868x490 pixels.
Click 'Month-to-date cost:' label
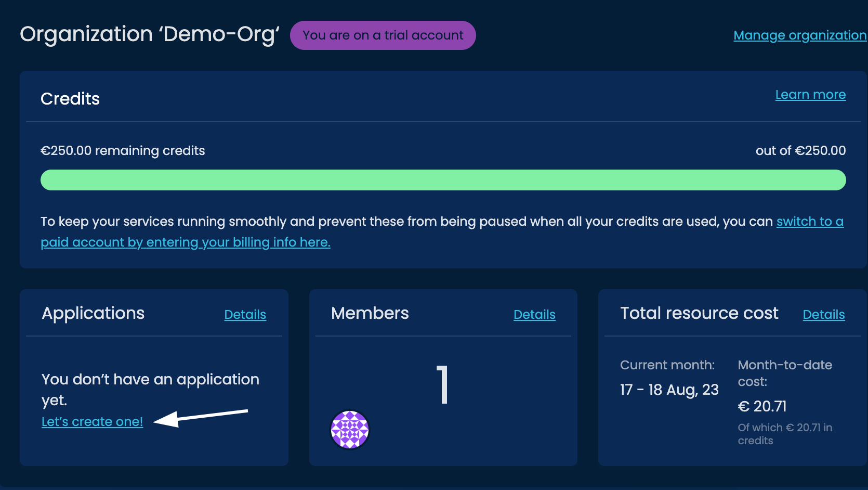[x=785, y=373]
